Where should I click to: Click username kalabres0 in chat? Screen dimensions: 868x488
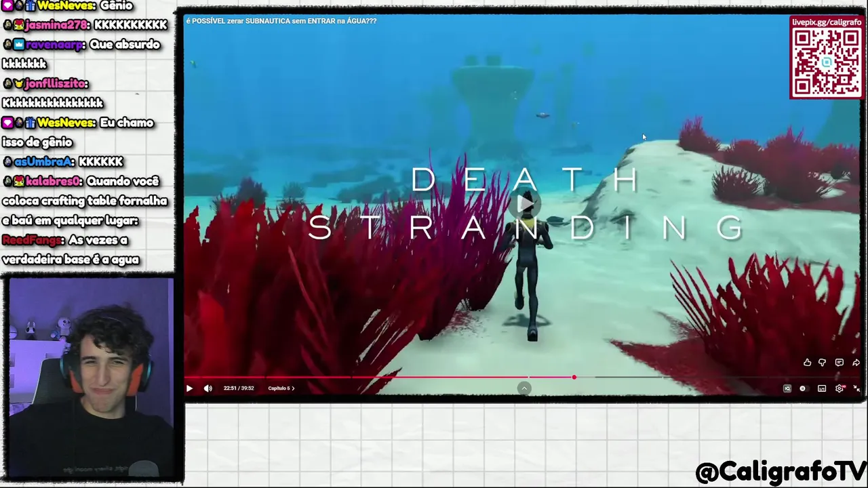click(x=54, y=181)
